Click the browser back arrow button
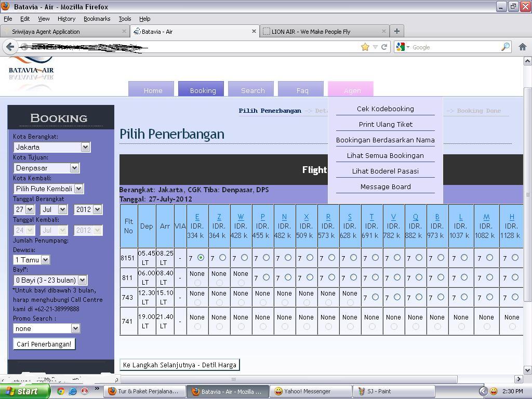532x399 pixels. [x=10, y=47]
